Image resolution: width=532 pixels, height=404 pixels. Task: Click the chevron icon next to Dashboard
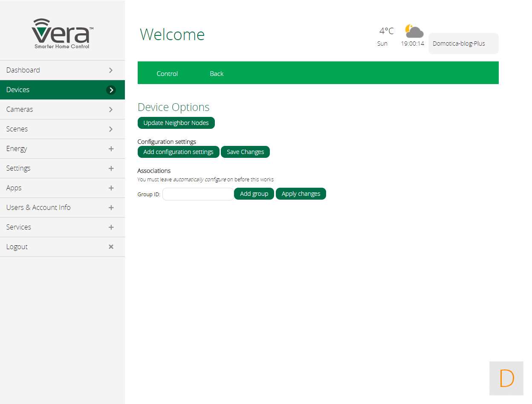point(111,70)
